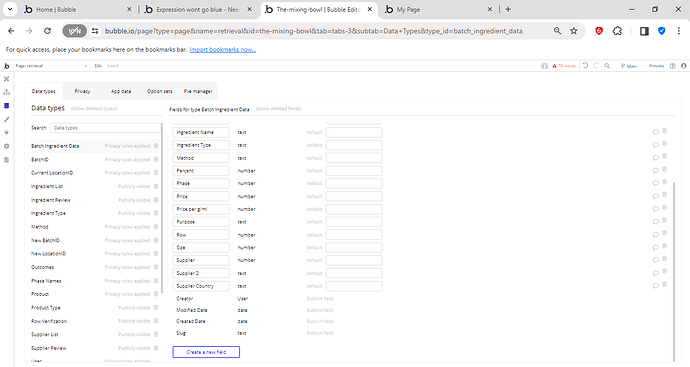Click the default value box for Phase
Viewport: 690px width, 367px height.
pyautogui.click(x=354, y=183)
